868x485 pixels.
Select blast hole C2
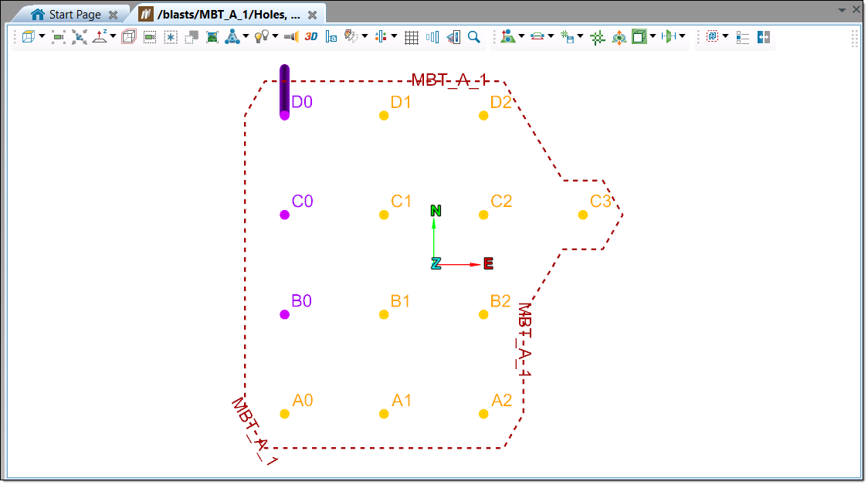483,215
